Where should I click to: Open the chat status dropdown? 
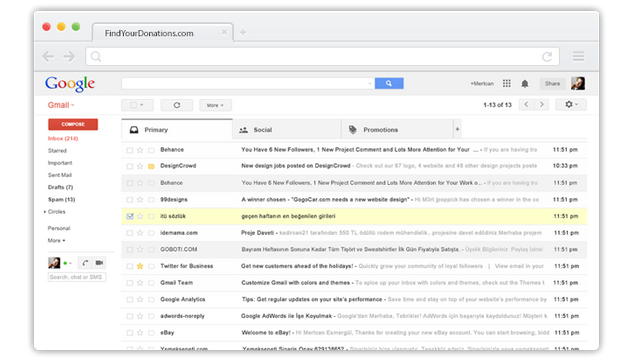[70, 263]
